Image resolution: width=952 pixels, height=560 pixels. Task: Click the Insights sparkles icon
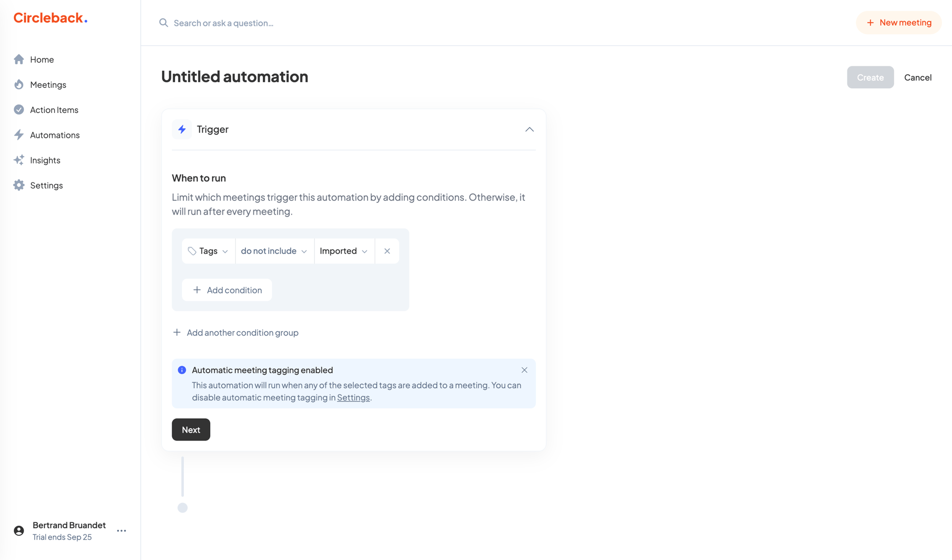tap(19, 160)
